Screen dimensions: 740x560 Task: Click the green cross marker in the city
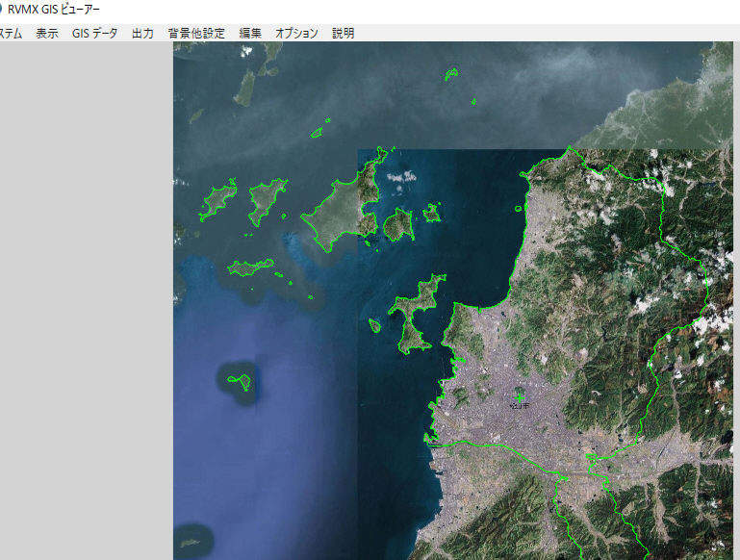[521, 396]
